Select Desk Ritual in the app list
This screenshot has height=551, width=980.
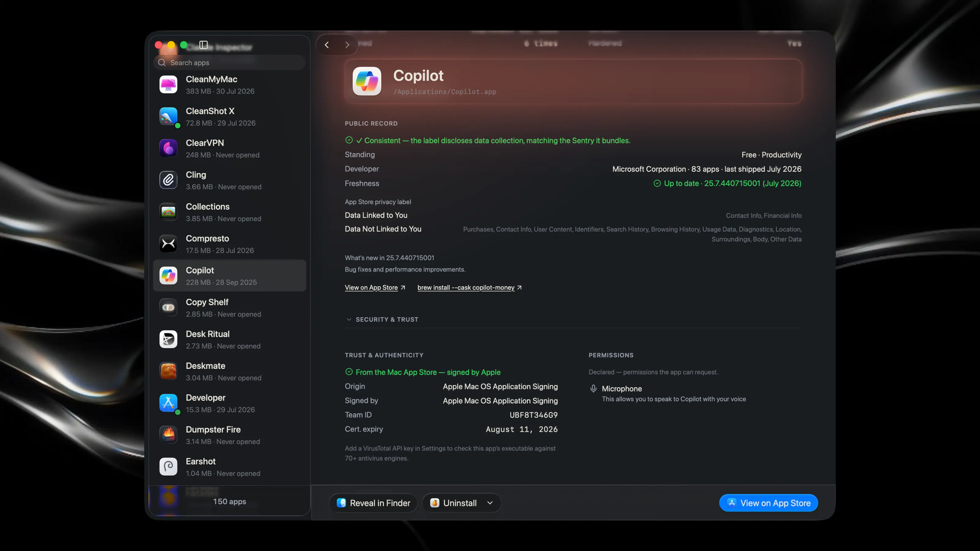point(229,339)
